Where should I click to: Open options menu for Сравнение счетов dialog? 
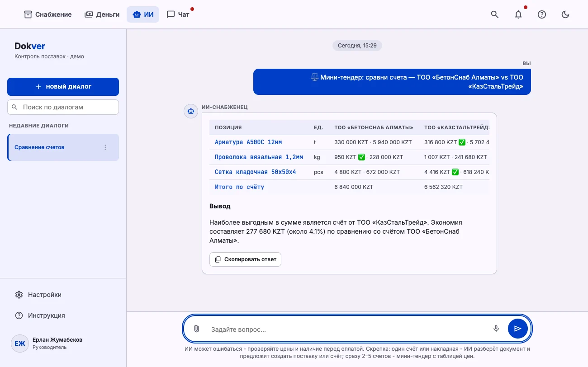(105, 147)
